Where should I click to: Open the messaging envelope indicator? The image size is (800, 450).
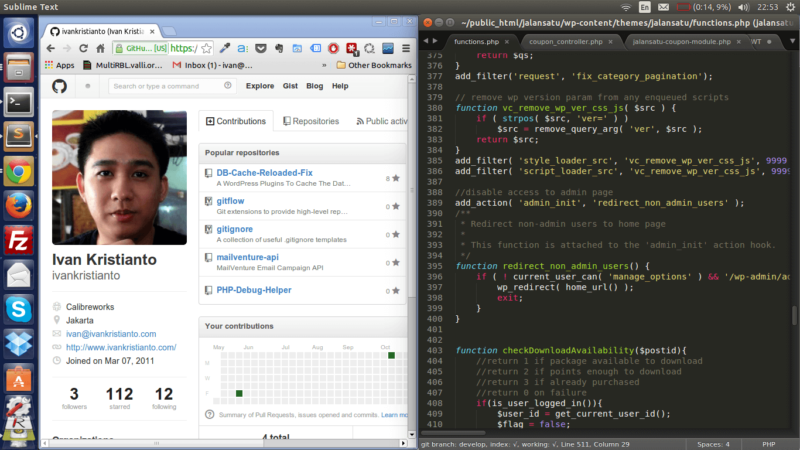[663, 7]
